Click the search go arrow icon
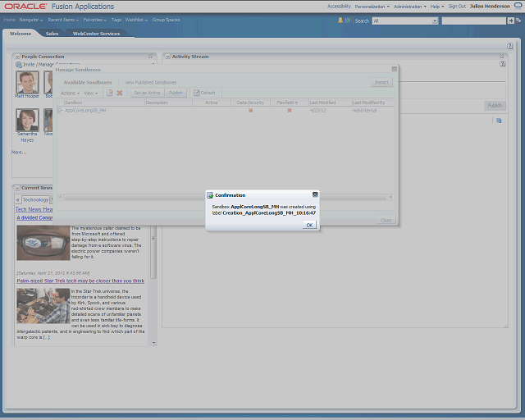Screen dimensions: 525x420 coord(510,21)
